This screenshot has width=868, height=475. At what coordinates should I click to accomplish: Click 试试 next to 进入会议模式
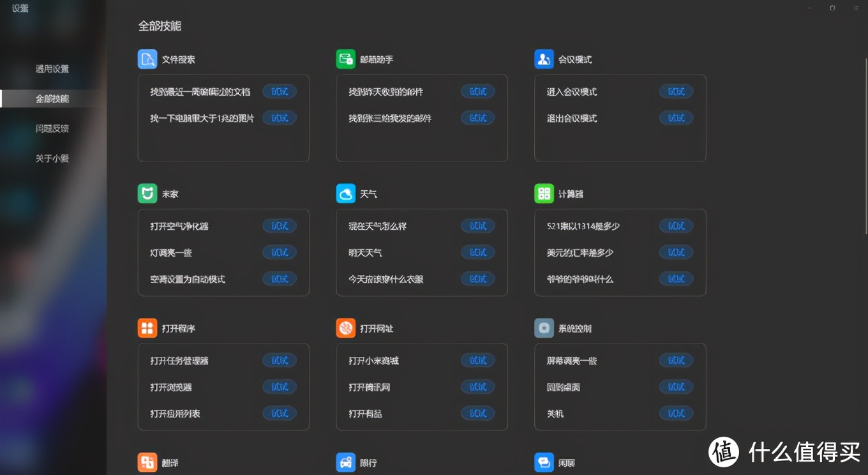point(676,91)
